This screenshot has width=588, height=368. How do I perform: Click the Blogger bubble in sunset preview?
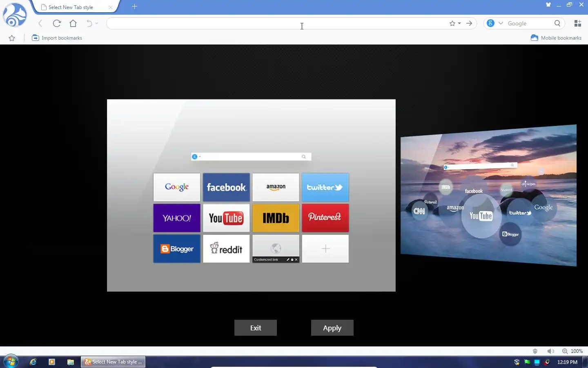pyautogui.click(x=510, y=234)
